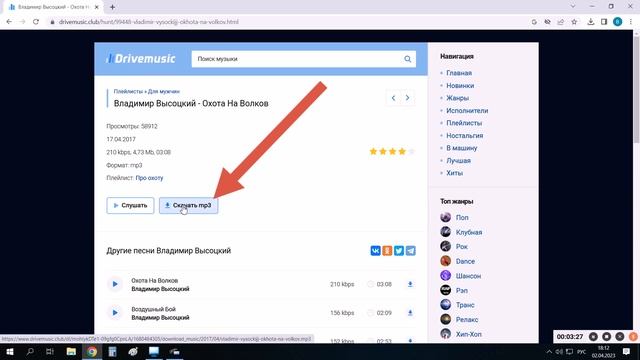
Task: Open taskbar search
Action: click(x=30, y=351)
